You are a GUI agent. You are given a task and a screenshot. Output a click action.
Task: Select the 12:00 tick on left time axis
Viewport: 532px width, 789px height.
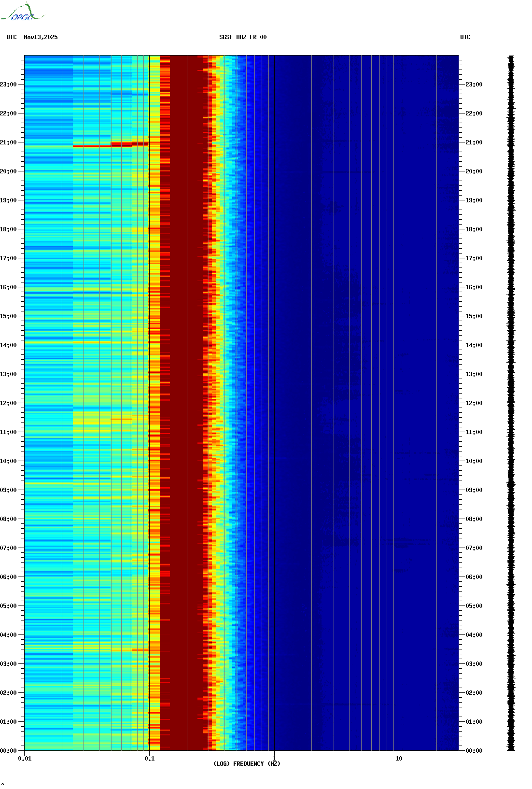click(x=9, y=403)
